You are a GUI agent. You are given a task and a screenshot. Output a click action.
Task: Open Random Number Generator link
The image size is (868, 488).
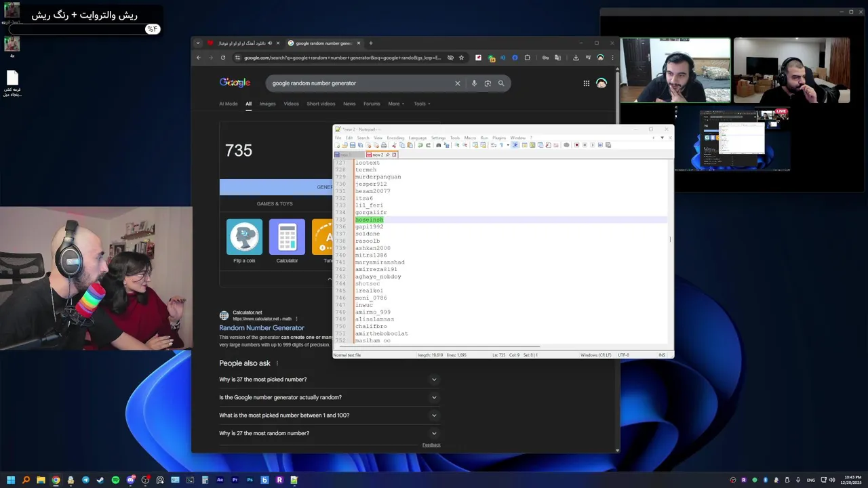pyautogui.click(x=262, y=328)
